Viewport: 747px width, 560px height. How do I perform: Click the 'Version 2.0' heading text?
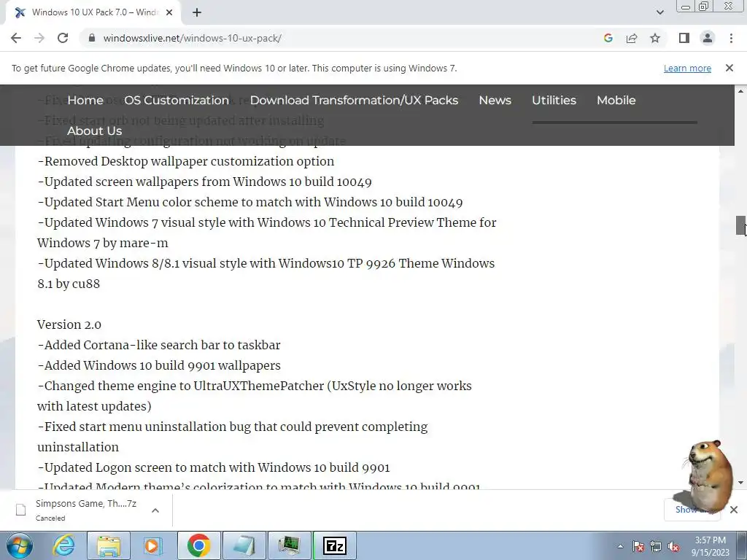coord(69,324)
